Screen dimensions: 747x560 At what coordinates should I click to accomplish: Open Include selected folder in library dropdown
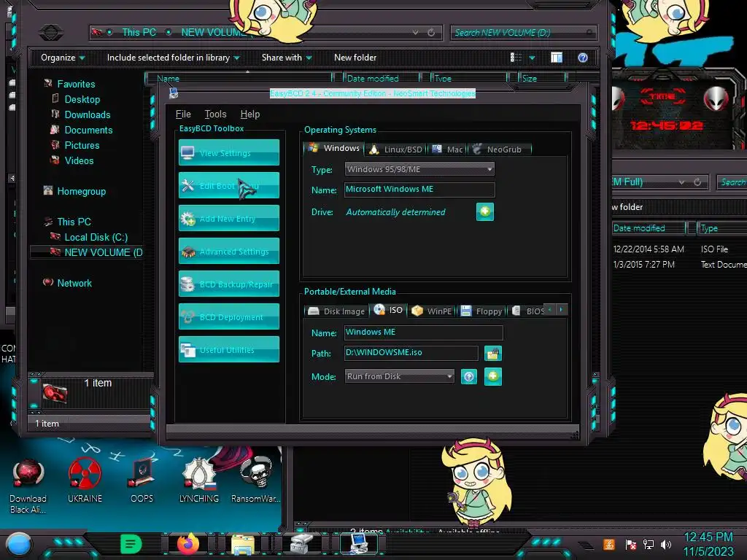point(174,58)
